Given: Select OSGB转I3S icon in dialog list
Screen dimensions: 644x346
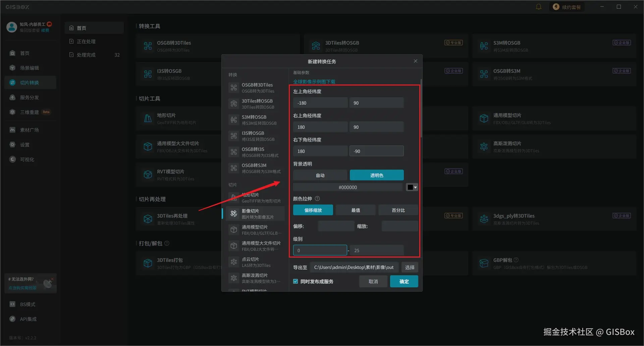Looking at the screenshot, I should pyautogui.click(x=234, y=152).
